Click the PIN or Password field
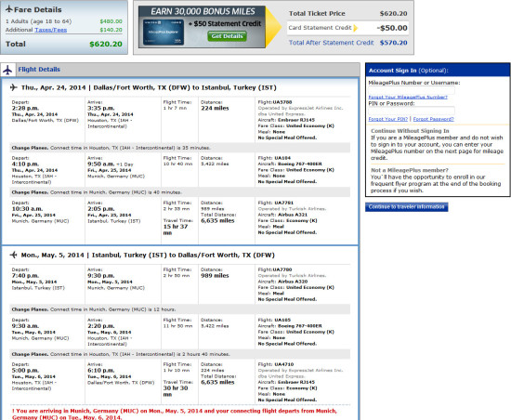Viewport: 511px width, 420px height. [x=412, y=111]
